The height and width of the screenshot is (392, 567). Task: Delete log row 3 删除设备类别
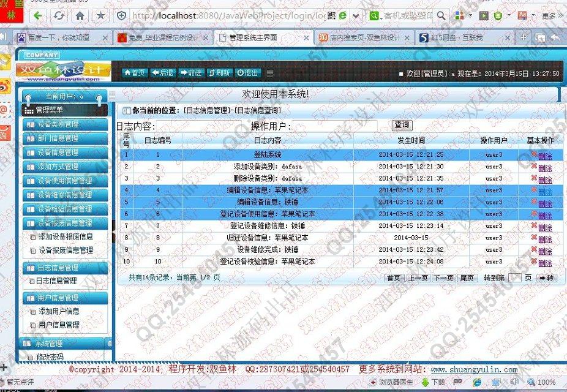(545, 180)
